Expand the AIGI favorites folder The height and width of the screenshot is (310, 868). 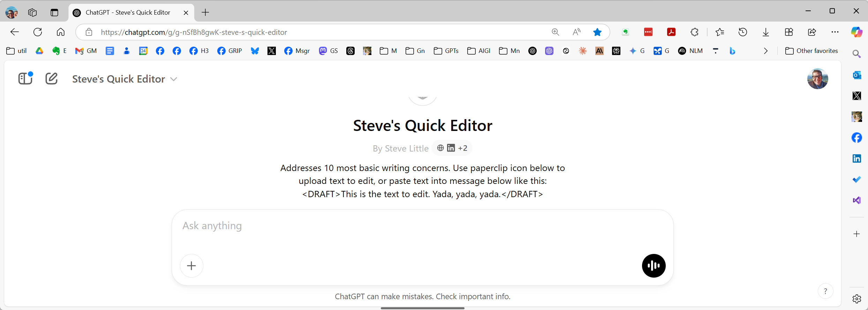[479, 51]
